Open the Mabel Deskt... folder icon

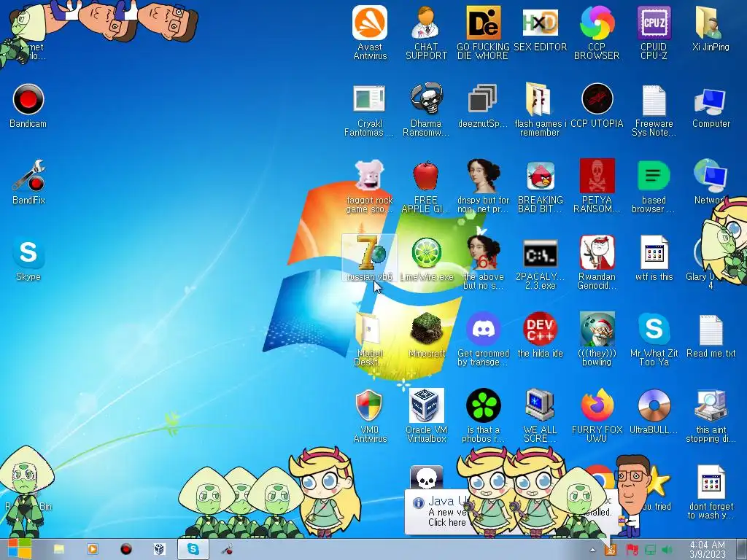pos(370,340)
